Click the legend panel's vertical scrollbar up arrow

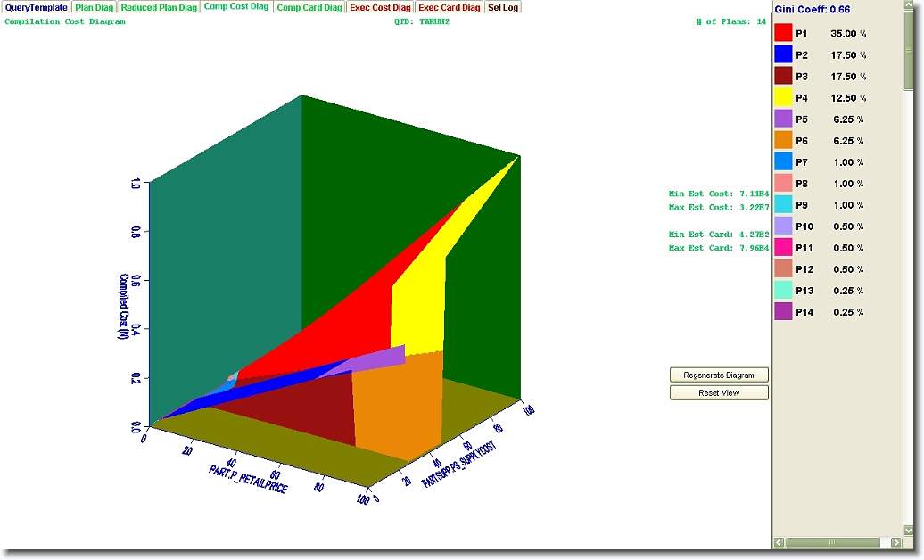(909, 6)
